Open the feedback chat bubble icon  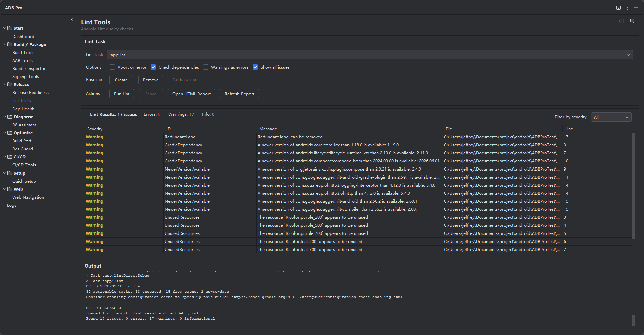(x=632, y=21)
